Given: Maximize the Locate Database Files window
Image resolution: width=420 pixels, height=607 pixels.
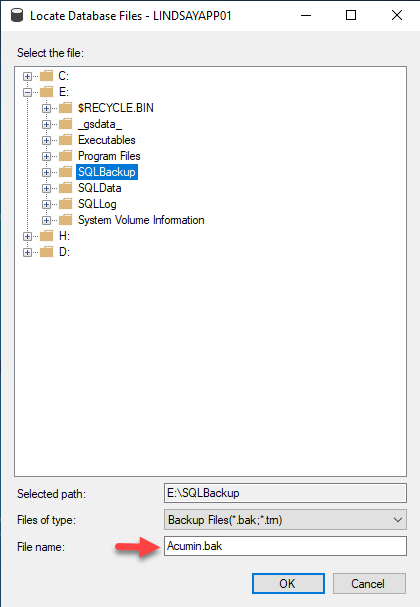Looking at the screenshot, I should 351,15.
